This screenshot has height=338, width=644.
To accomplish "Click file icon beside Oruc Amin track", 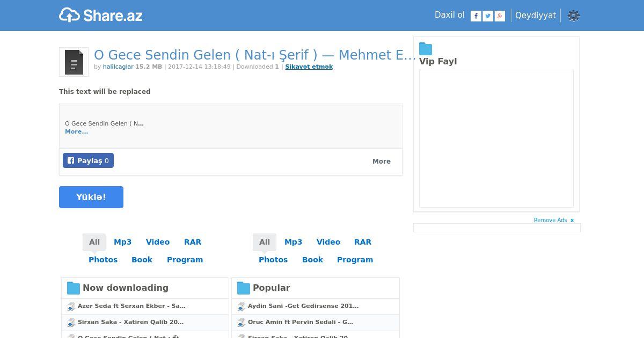I will tap(241, 322).
